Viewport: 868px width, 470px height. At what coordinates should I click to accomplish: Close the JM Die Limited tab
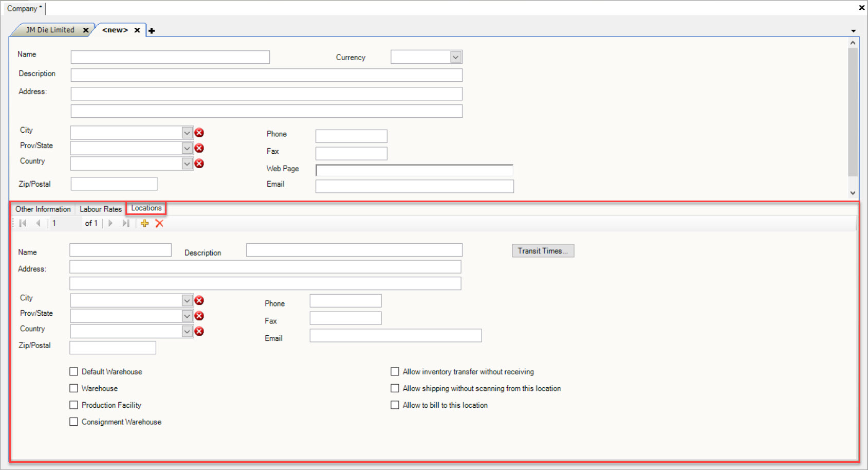(86, 30)
